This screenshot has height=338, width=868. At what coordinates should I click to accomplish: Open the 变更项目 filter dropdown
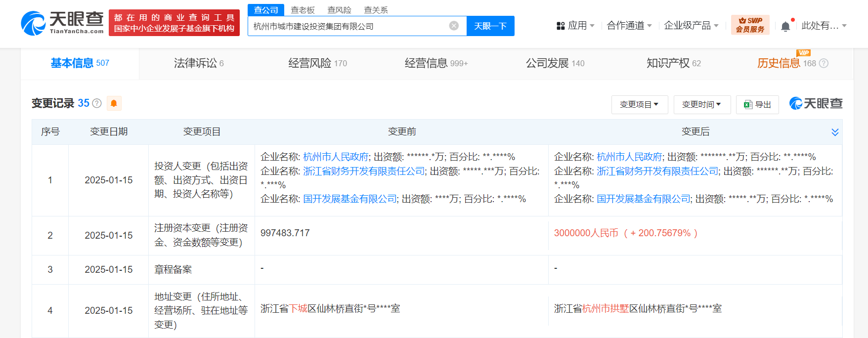pyautogui.click(x=640, y=105)
